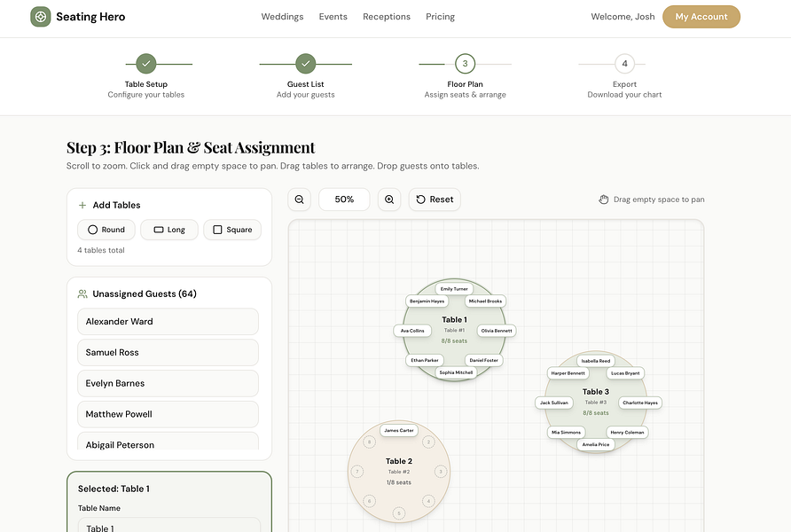Select unassigned guest Alexander Ward

tap(168, 322)
